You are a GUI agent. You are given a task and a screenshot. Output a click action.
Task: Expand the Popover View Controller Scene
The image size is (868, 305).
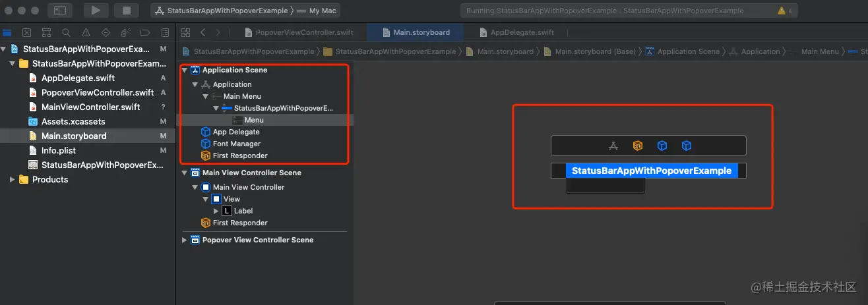(x=184, y=240)
